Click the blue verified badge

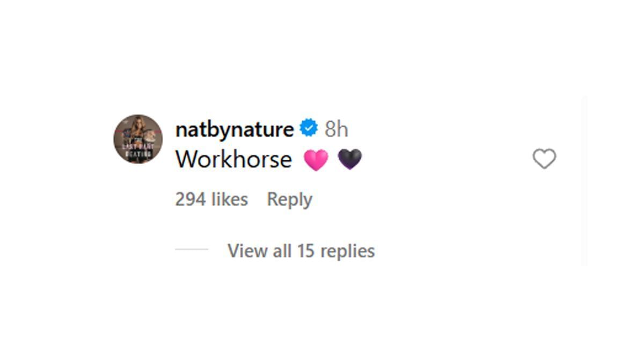309,129
